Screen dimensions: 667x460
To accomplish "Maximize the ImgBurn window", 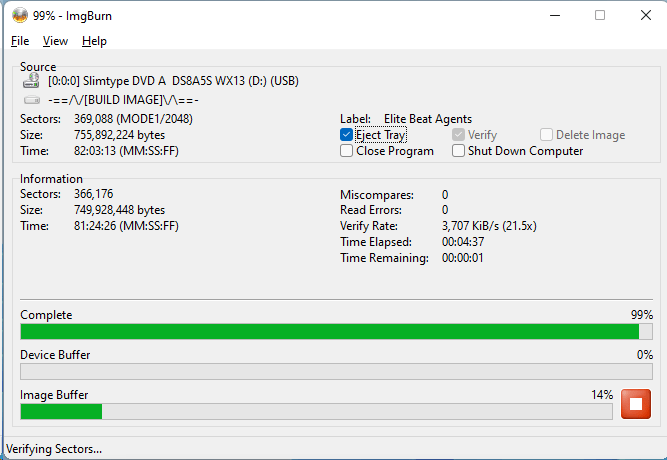I will click(x=600, y=15).
